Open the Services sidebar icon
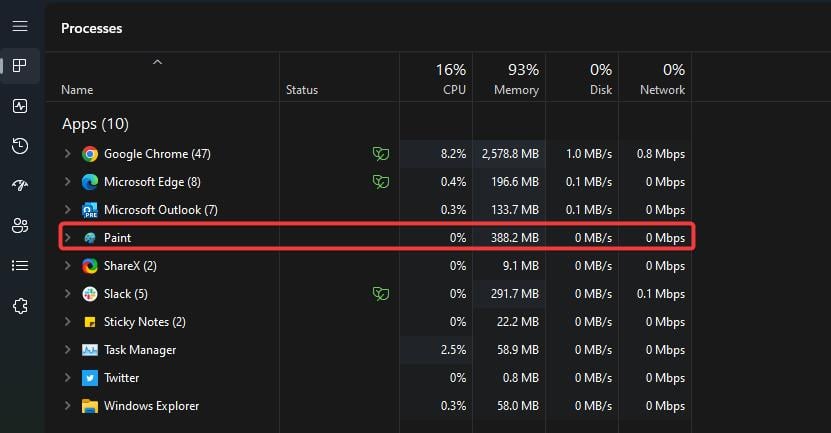 (x=20, y=306)
